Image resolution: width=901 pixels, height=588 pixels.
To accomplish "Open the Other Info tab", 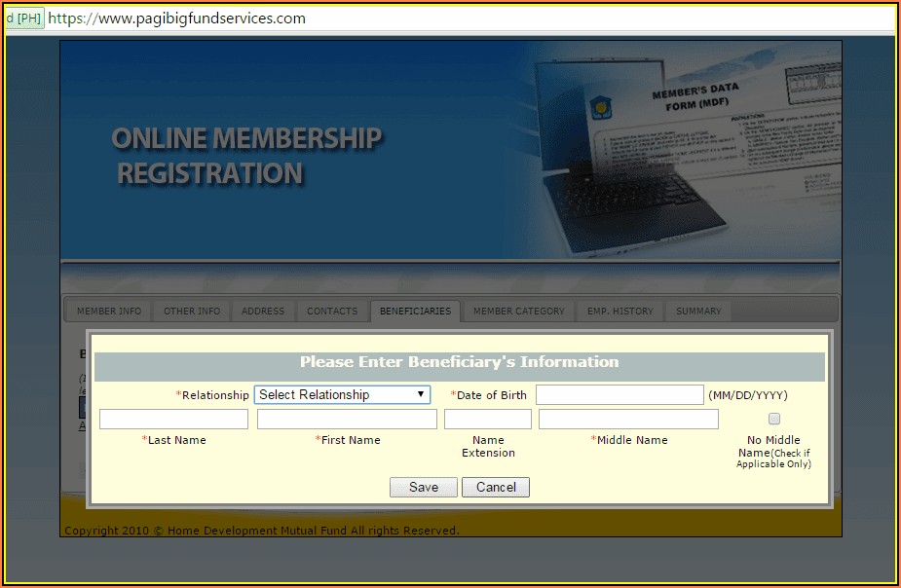I will tap(192, 312).
